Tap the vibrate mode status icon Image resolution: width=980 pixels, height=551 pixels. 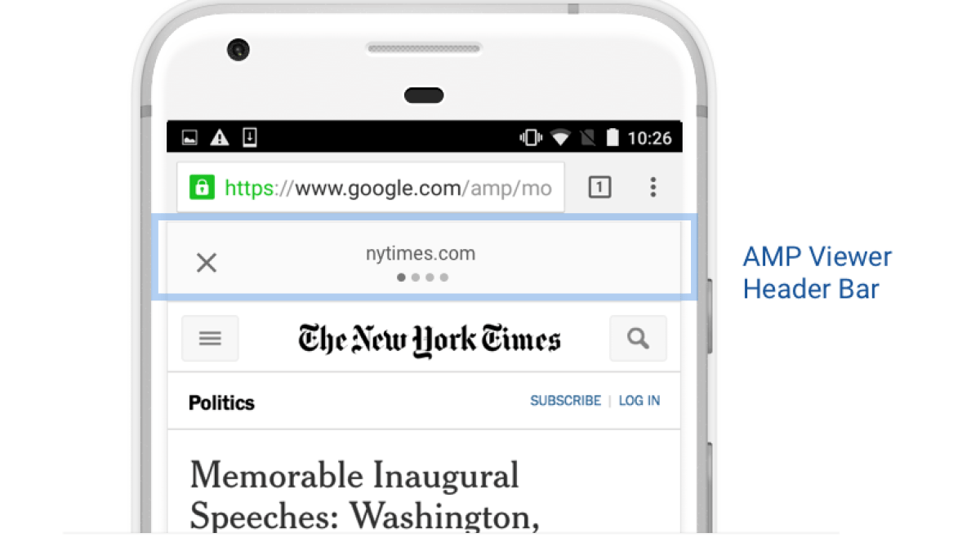coord(530,137)
